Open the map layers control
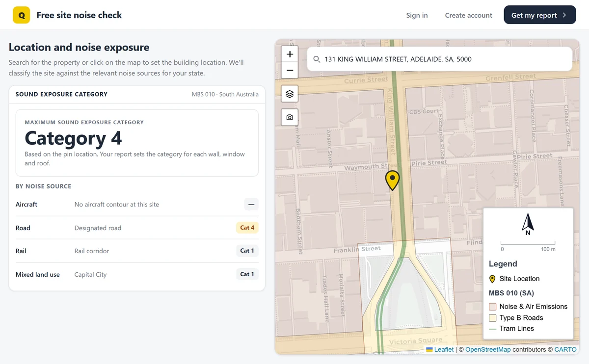 pos(290,94)
